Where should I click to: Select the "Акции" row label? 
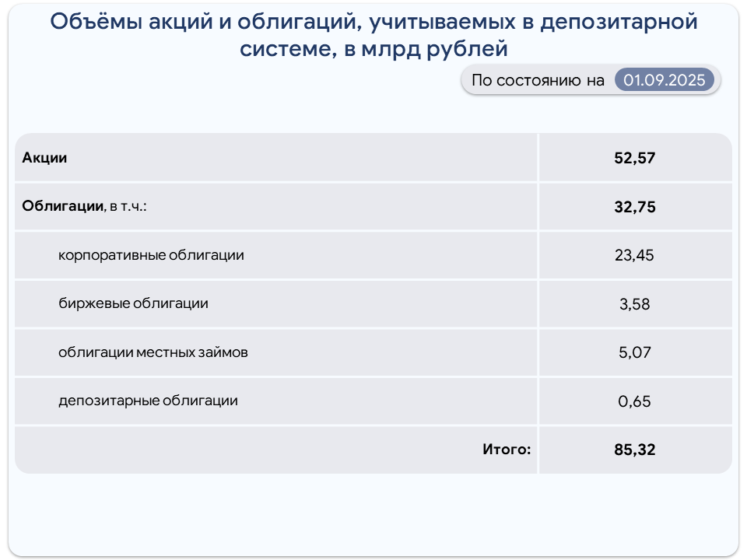point(44,158)
